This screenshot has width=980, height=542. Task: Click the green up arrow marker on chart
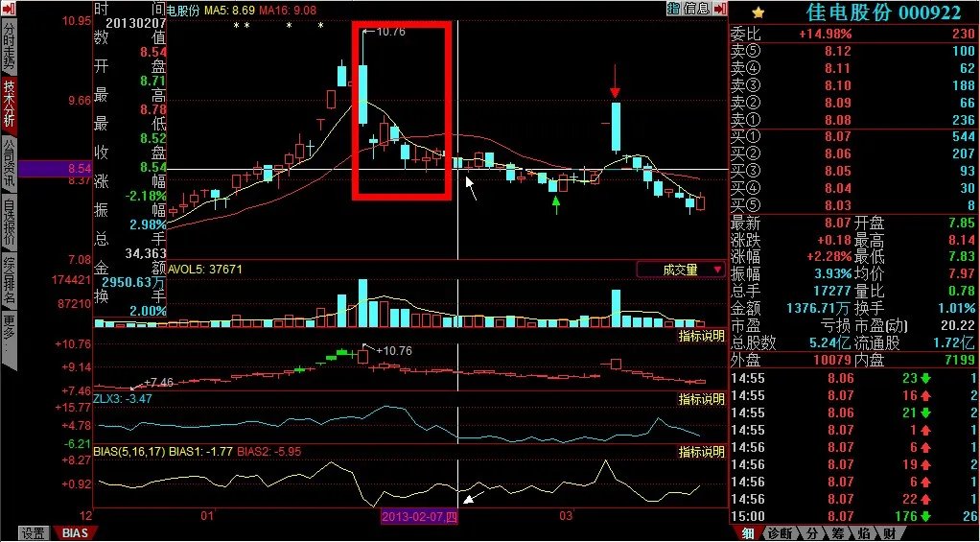(555, 203)
